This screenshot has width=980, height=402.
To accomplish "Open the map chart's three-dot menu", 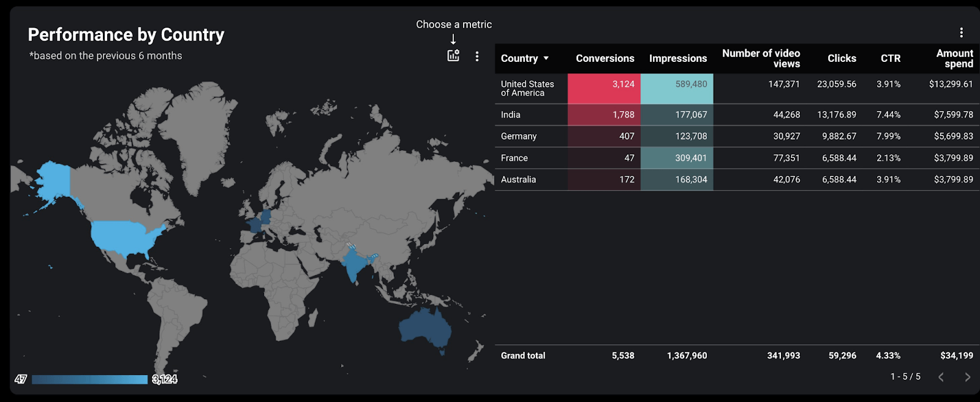I will pyautogui.click(x=477, y=56).
